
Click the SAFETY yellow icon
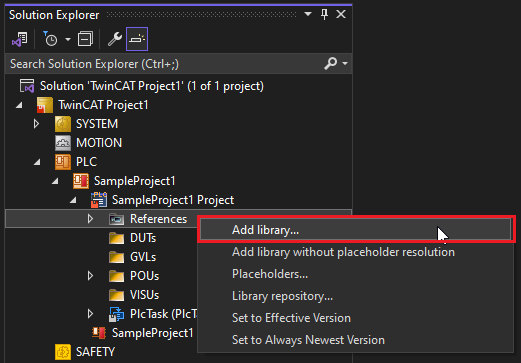click(63, 352)
